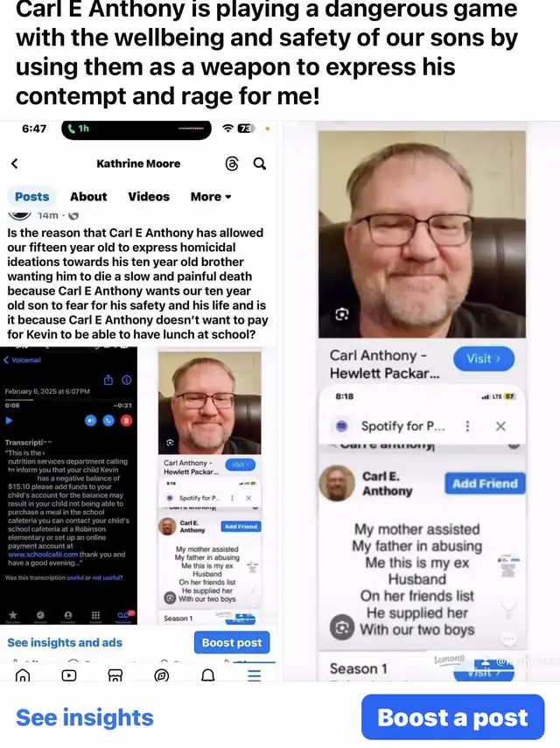Screen dimensions: 560x748
Task: Open the three-dot menu beside Spotify
Action: [467, 426]
